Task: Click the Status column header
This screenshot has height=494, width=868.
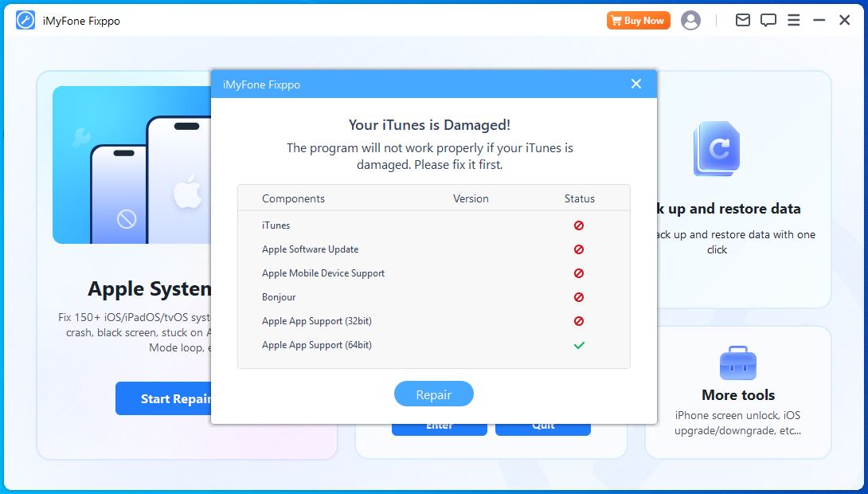Action: [580, 198]
